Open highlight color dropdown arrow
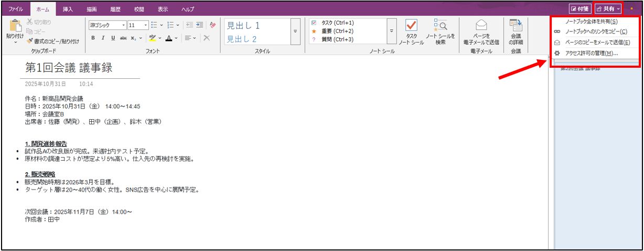Image resolution: width=644 pixels, height=251 pixels. [x=159, y=38]
